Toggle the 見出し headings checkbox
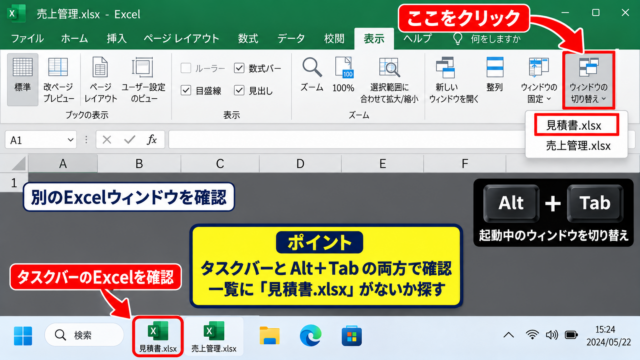 tap(239, 90)
